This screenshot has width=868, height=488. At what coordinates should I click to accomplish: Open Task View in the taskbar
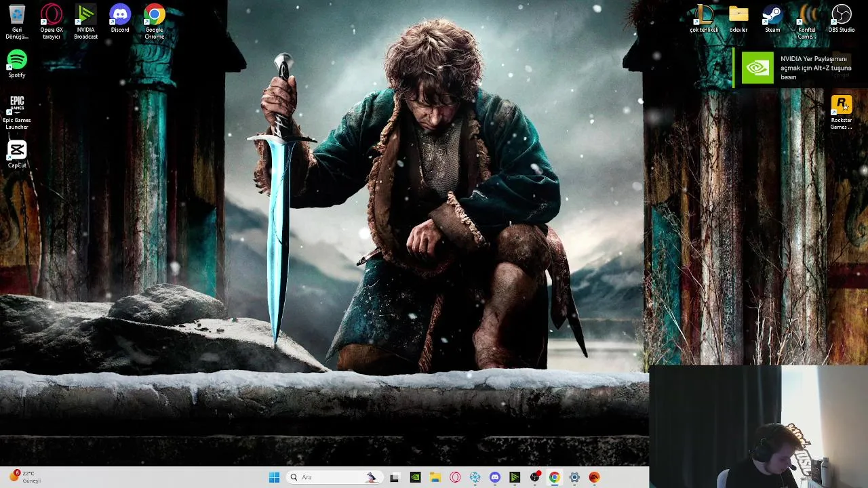click(x=395, y=477)
